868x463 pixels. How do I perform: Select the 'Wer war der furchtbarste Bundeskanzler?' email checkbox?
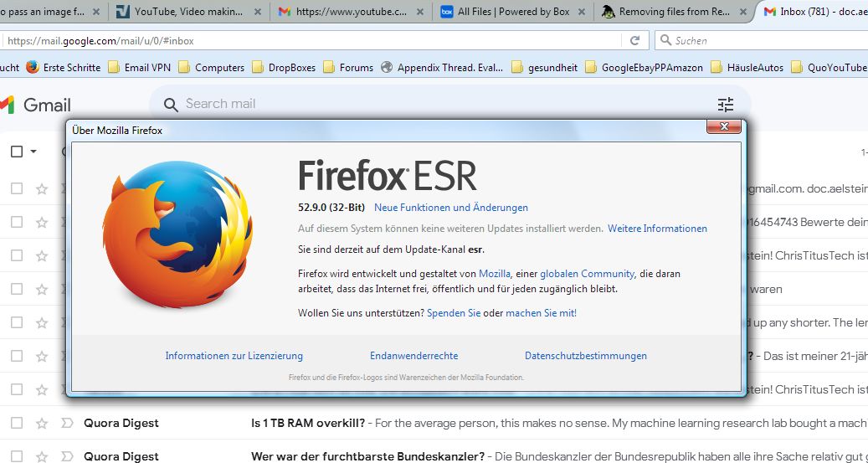tap(17, 456)
